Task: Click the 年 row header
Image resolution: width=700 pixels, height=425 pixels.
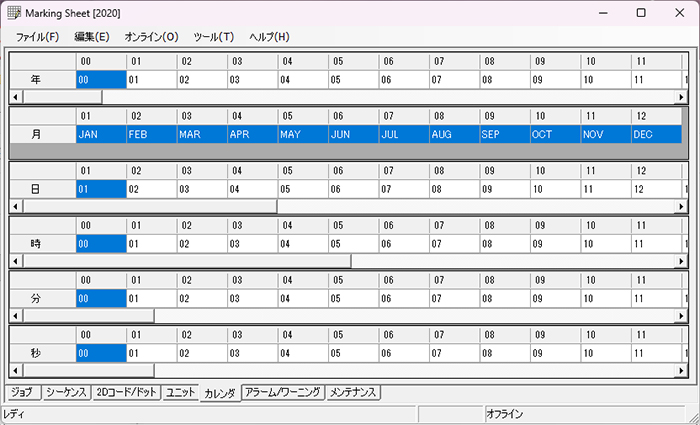Action: (36, 79)
